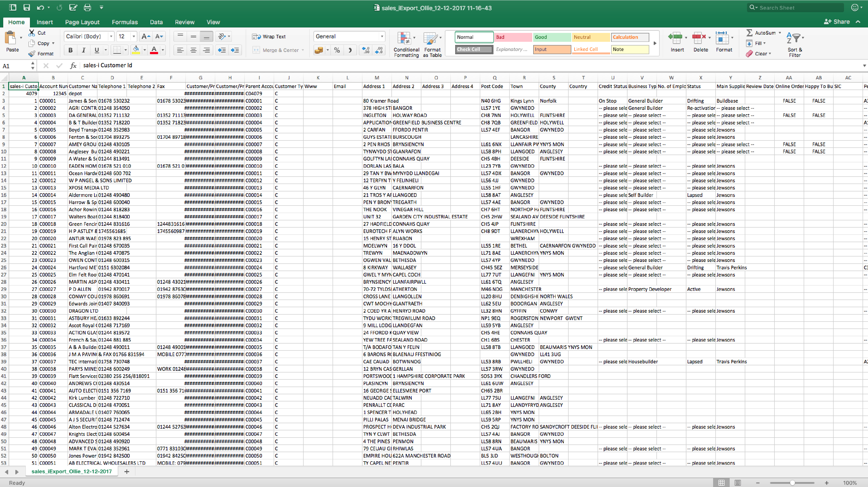
Task: Apply the Bad cell style
Action: [x=513, y=37]
